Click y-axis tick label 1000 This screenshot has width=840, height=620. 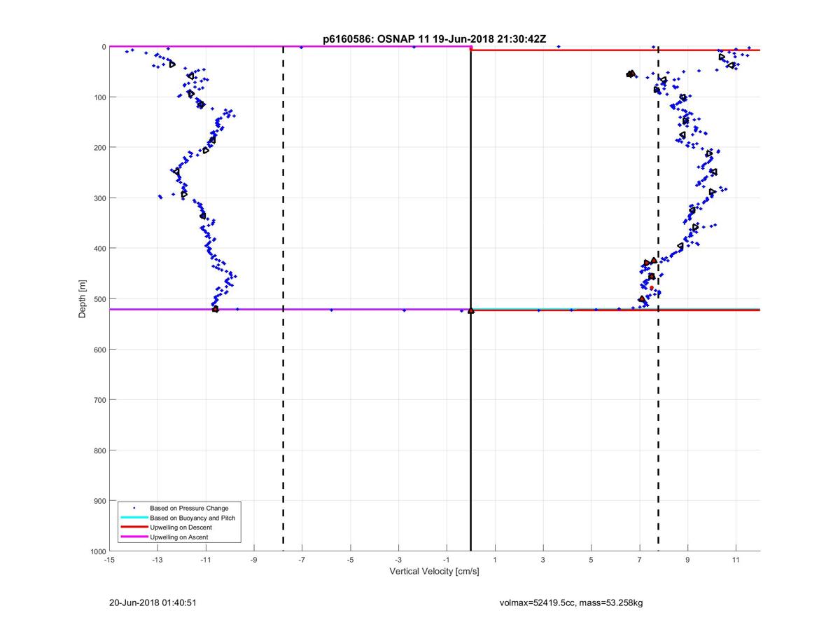(x=97, y=551)
